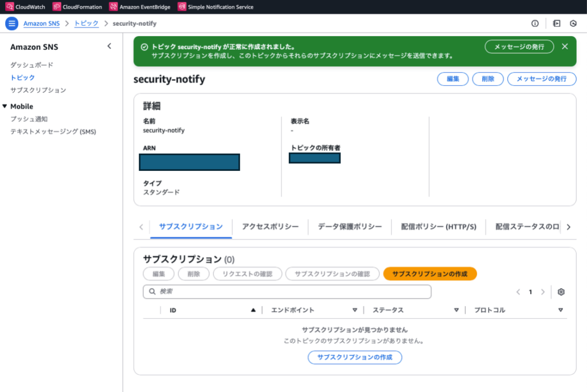
Task: Open the Amazon SNS breadcrumb link
Action: click(x=42, y=23)
